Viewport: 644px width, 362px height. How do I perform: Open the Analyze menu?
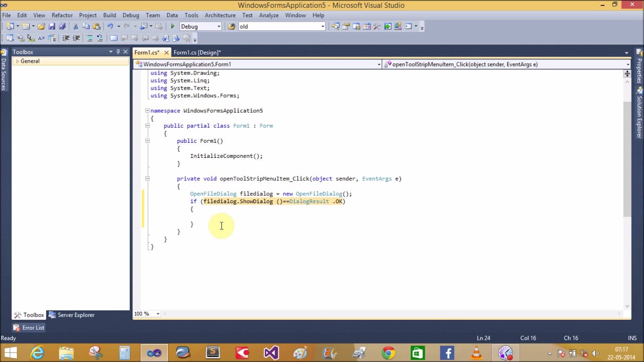coord(269,15)
